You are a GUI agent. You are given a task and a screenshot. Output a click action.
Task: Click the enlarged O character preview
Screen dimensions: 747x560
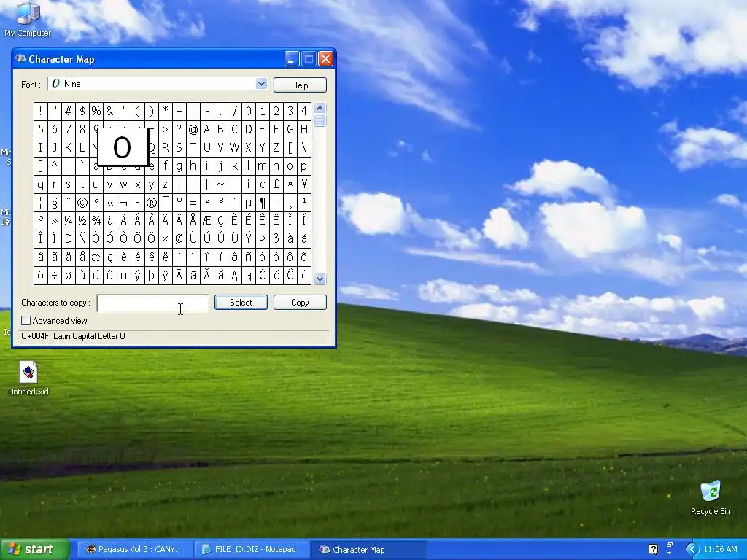click(x=123, y=147)
